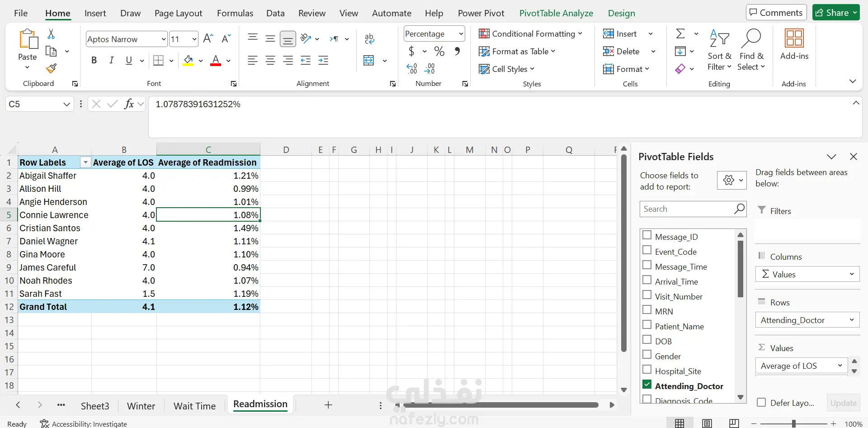Open the Wait Time sheet tab

pos(194,406)
